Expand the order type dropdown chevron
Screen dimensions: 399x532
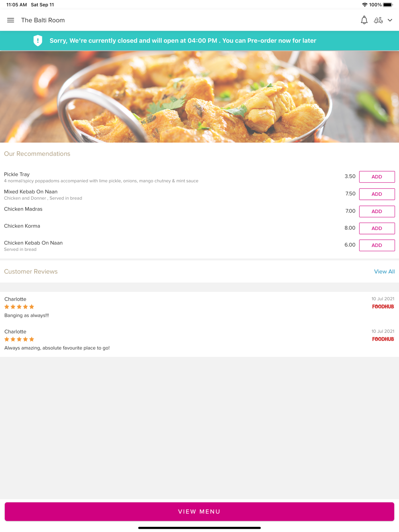(390, 20)
